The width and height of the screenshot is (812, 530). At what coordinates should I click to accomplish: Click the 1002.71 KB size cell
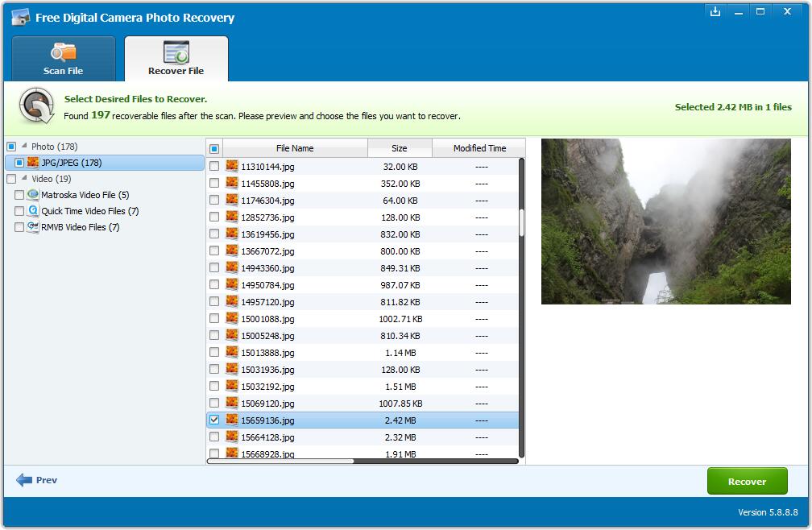400,319
